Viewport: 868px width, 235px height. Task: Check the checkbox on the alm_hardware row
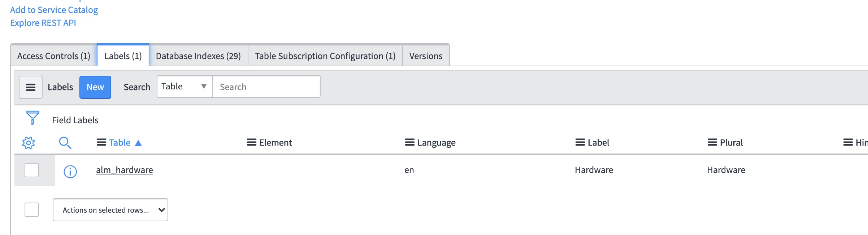point(31,170)
